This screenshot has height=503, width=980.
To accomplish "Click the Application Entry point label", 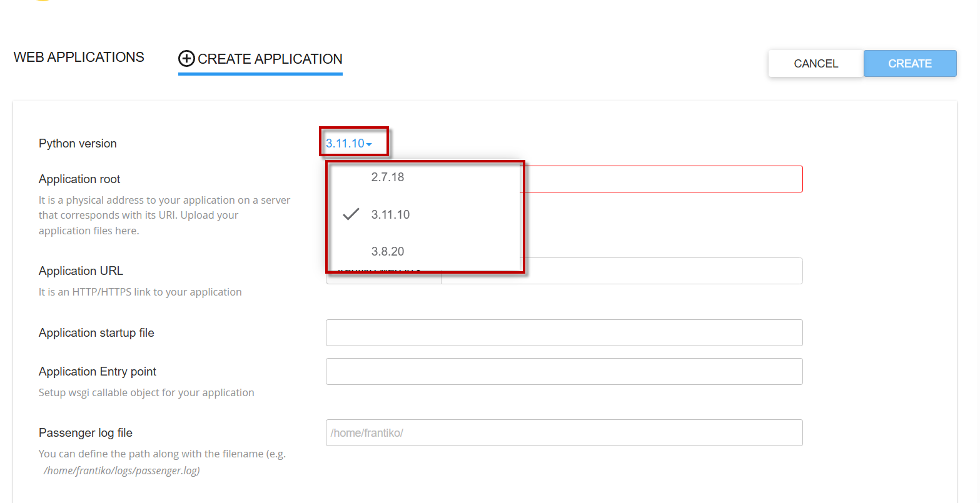I will [x=98, y=372].
